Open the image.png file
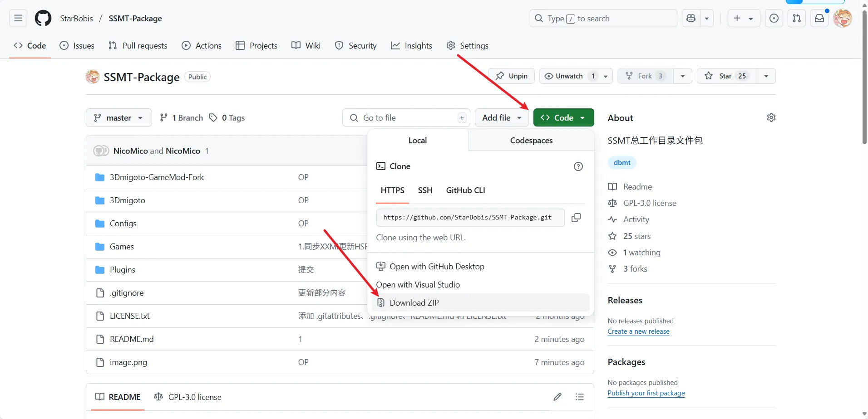This screenshot has height=419, width=868. [128, 362]
